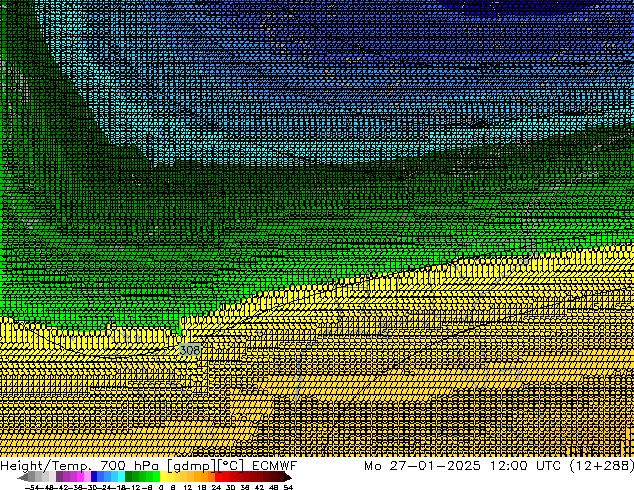This screenshot has height=490, width=634.
Task: Click the Mo 27-01-2025 12:00 UTC timestamp
Action: 499,465
